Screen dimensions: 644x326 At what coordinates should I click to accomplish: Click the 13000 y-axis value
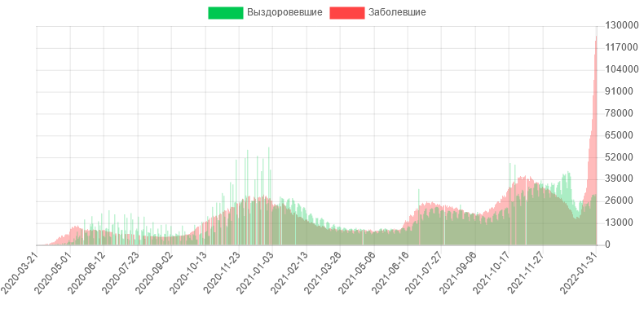point(620,222)
